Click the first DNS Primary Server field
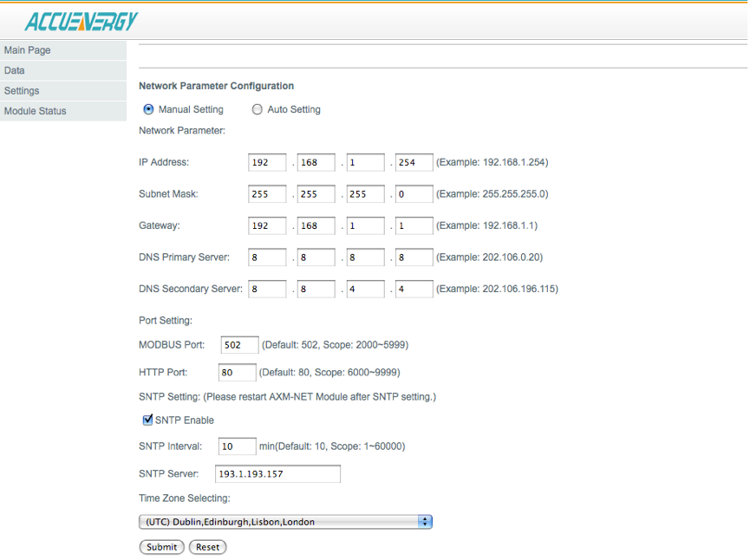750x560 pixels. point(267,257)
